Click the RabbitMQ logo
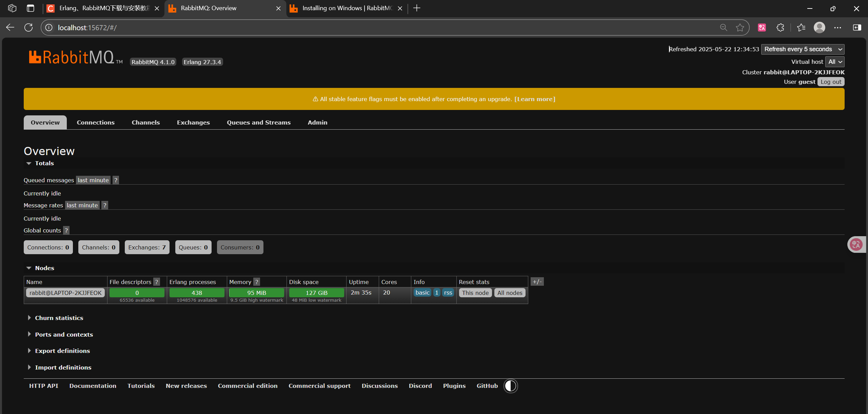This screenshot has width=868, height=414. pos(75,57)
